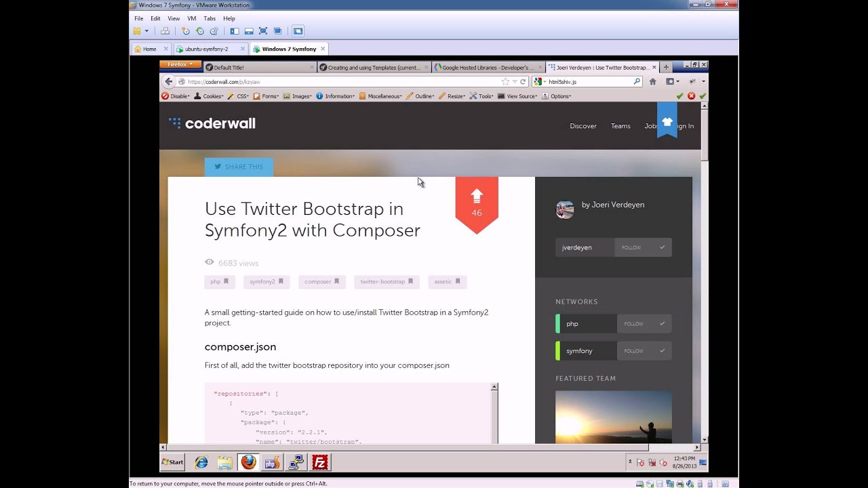
Task: Click the Home tab in VMware
Action: [x=151, y=49]
